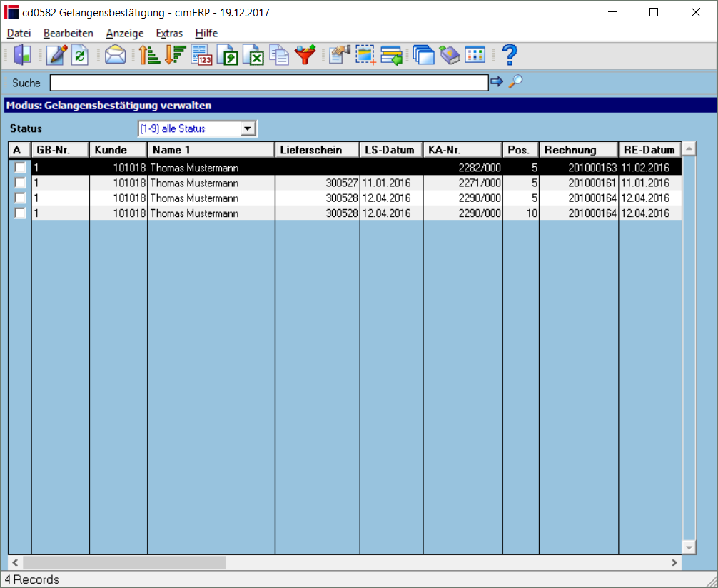The width and height of the screenshot is (718, 588).
Task: Click the open envelope mail icon
Action: click(x=115, y=55)
